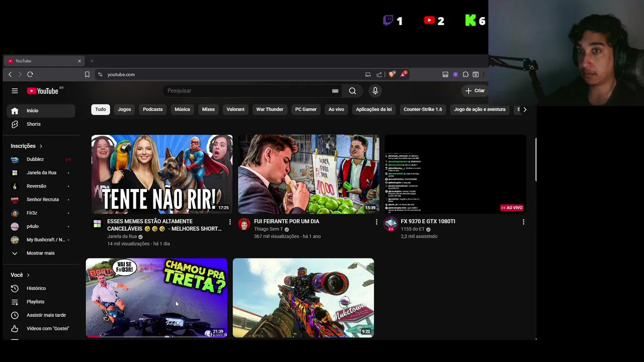Open the p4ulo channel subscription
644x362 pixels.
coord(41,226)
